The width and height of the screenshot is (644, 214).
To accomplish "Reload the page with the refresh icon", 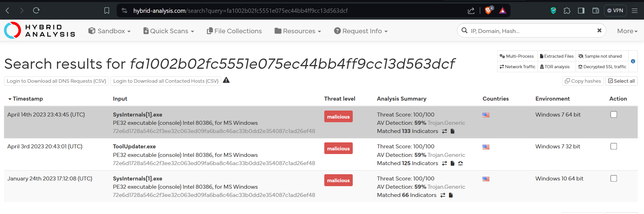I will click(x=36, y=11).
